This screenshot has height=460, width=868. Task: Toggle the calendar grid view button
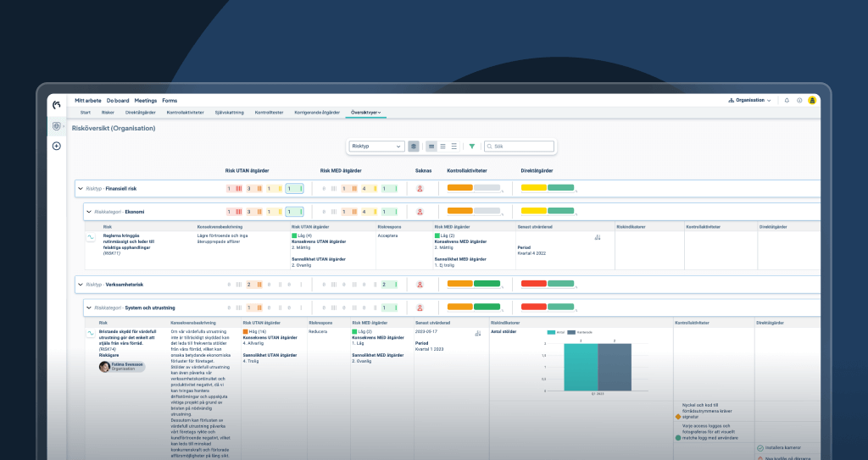(414, 147)
